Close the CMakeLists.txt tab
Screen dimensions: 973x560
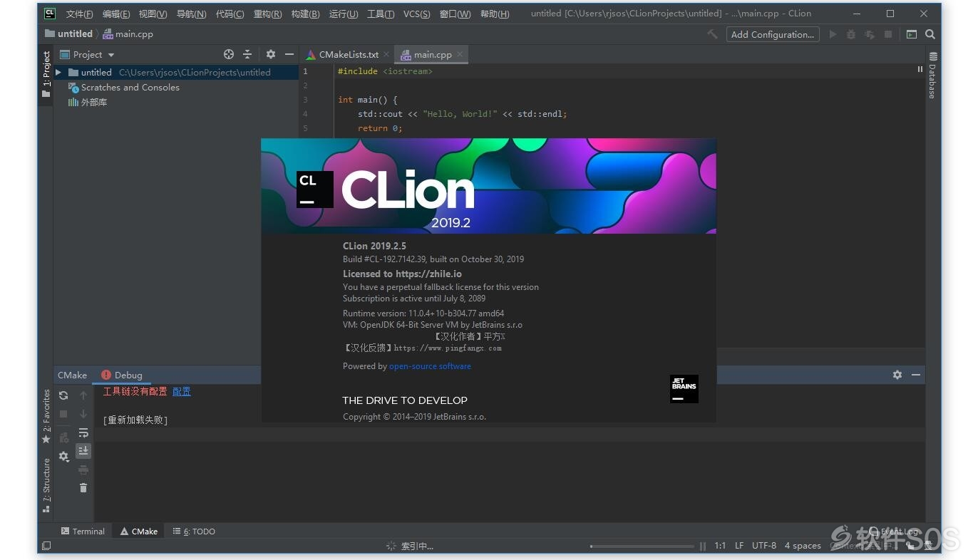pos(386,54)
